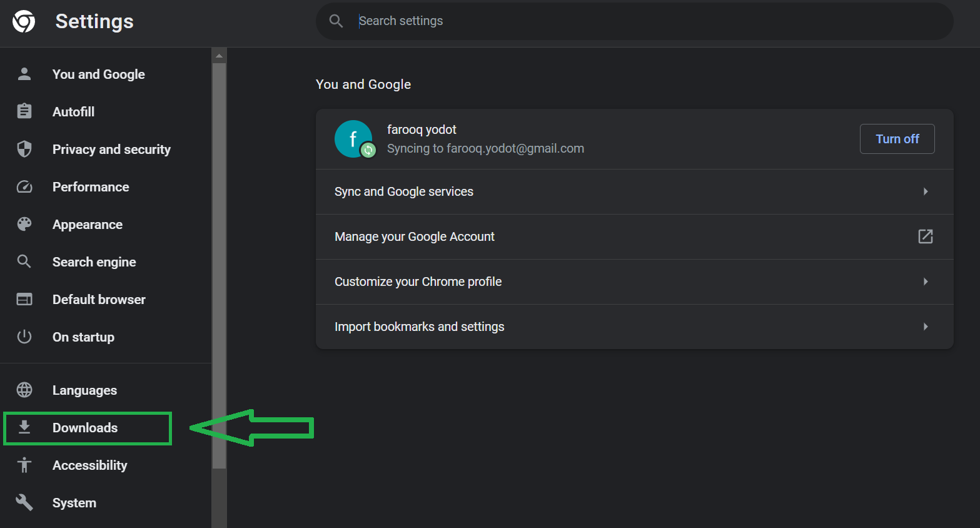Click the Turn off sync button
980x528 pixels.
pos(897,138)
